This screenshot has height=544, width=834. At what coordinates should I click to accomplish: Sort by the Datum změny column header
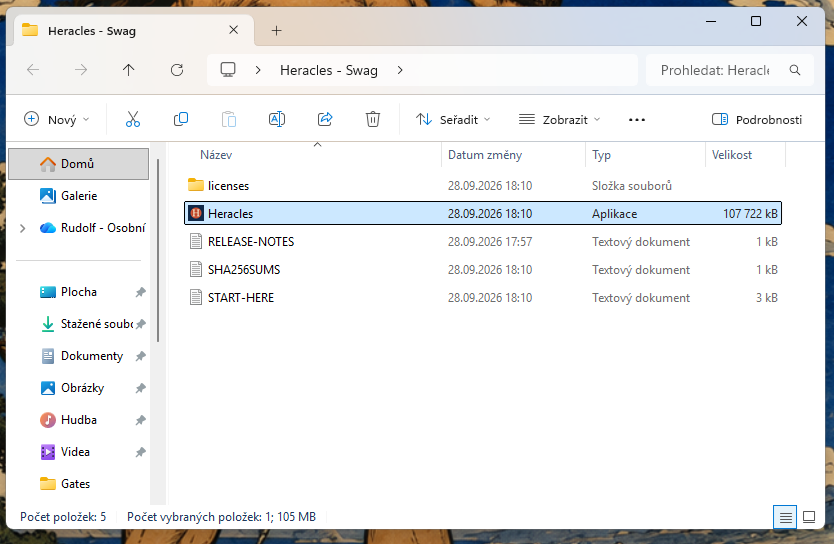coord(513,155)
